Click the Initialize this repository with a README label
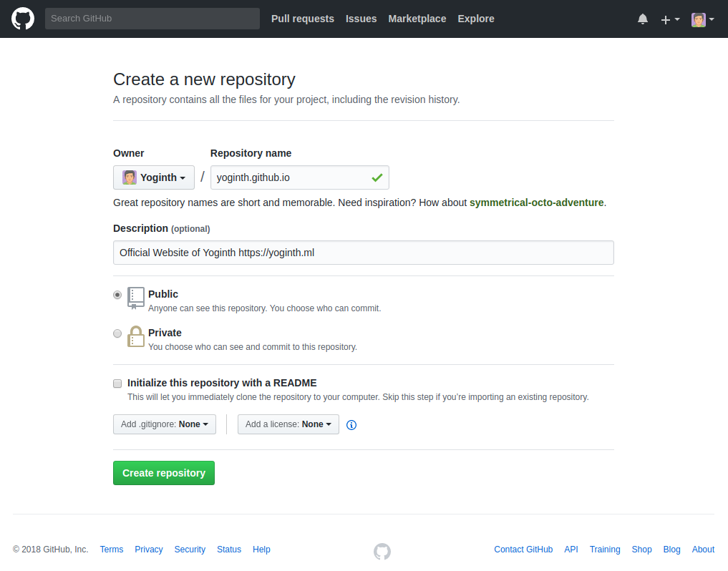This screenshot has height=571, width=728. 222,383
